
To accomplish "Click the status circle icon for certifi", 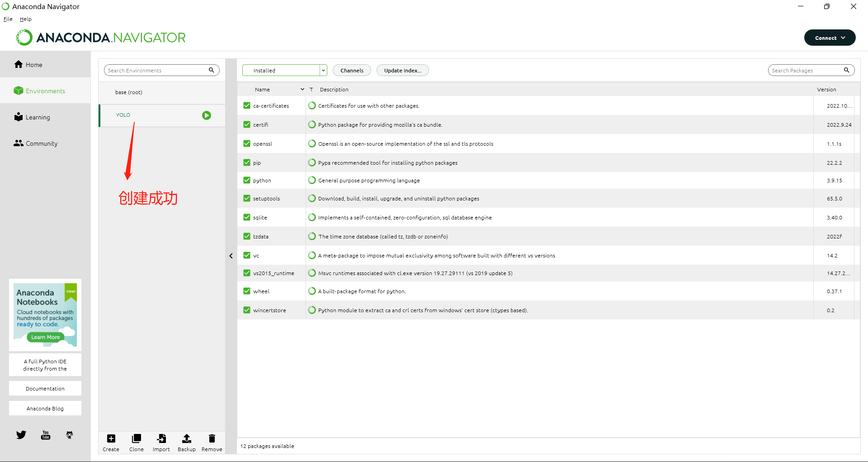I will coord(312,124).
